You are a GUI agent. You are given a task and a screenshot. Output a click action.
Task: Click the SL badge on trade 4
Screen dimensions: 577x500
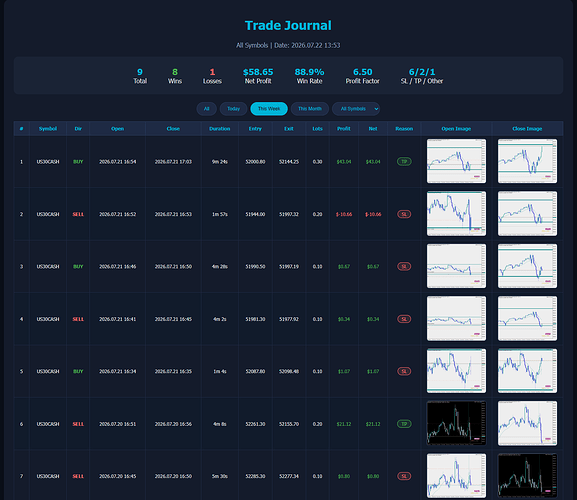coord(404,319)
